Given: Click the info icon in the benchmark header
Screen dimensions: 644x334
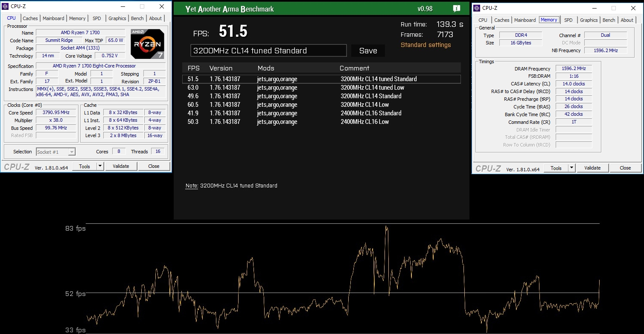Looking at the screenshot, I should (x=456, y=9).
